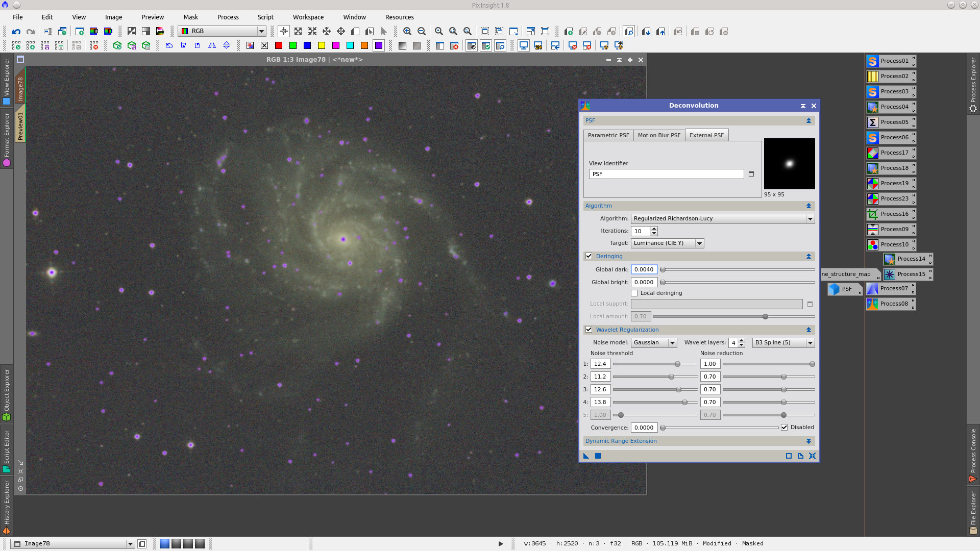Switch to the Parametric PSF tab
Image resolution: width=980 pixels, height=551 pixels.
point(608,135)
